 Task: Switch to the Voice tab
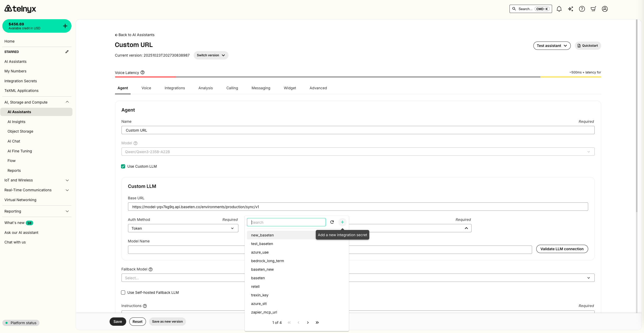coord(146,88)
